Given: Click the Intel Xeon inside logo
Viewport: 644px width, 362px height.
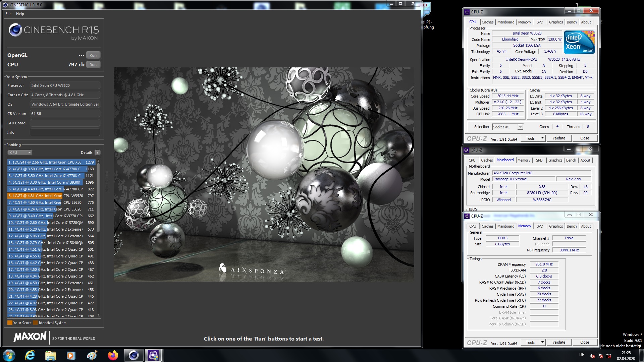Looking at the screenshot, I should click(x=579, y=42).
